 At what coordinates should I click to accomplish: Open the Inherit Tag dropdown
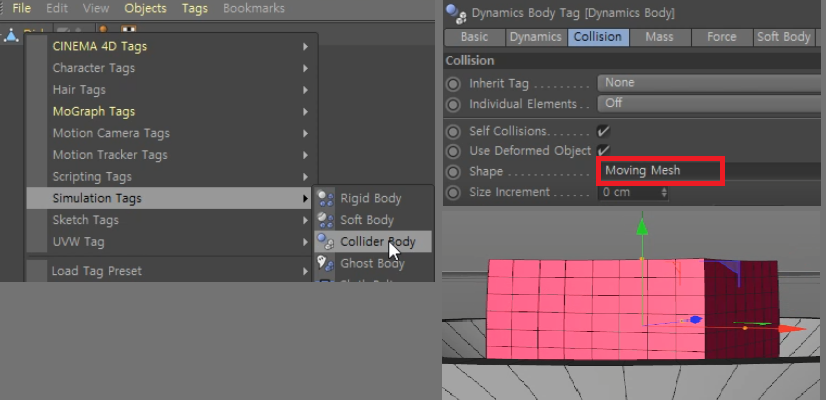click(711, 83)
